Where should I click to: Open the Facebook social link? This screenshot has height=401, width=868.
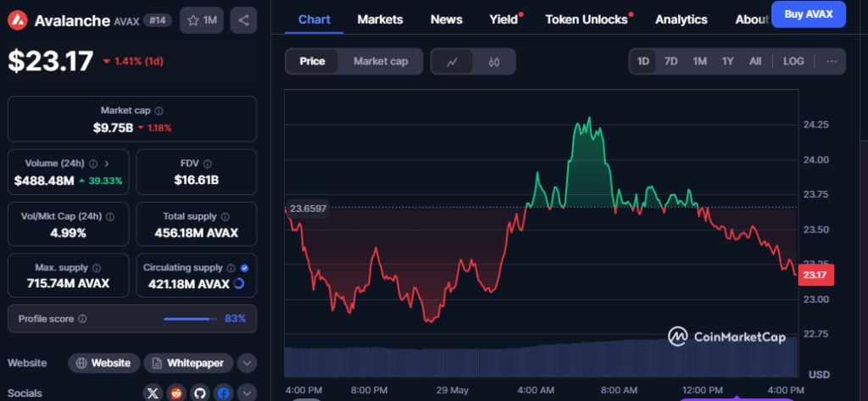224,393
